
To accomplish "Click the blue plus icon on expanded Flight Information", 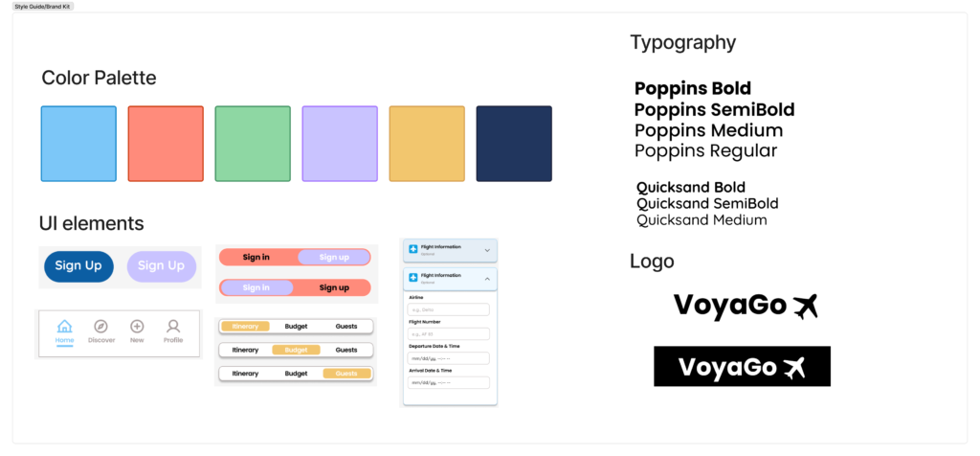I will pyautogui.click(x=413, y=278).
